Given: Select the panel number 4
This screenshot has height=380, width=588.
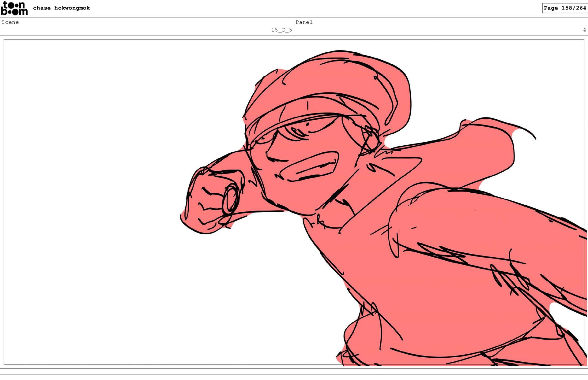Looking at the screenshot, I should point(584,30).
